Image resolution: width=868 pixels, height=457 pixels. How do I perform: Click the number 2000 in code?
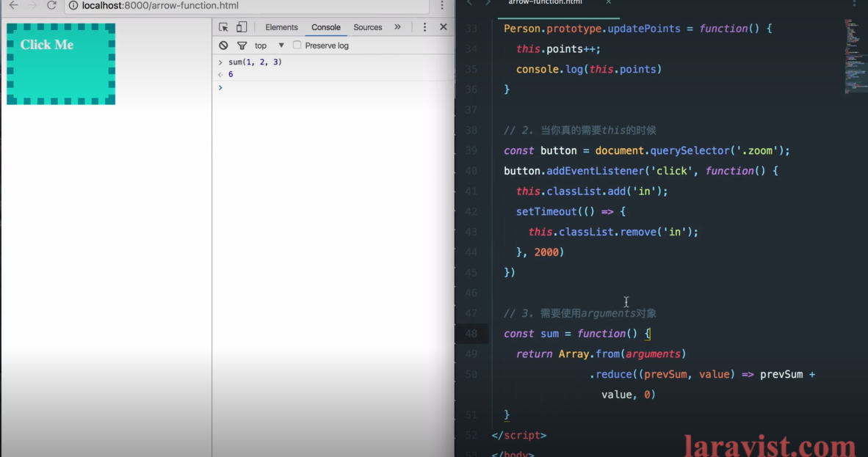click(546, 252)
